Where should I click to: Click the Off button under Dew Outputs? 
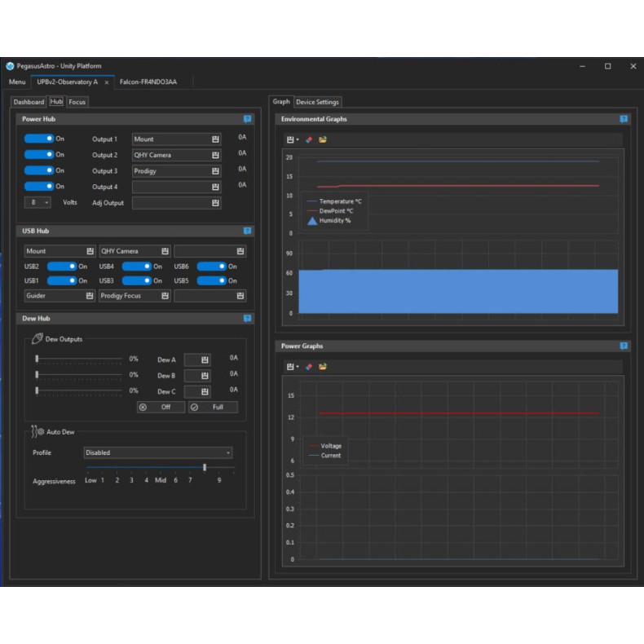coord(161,407)
